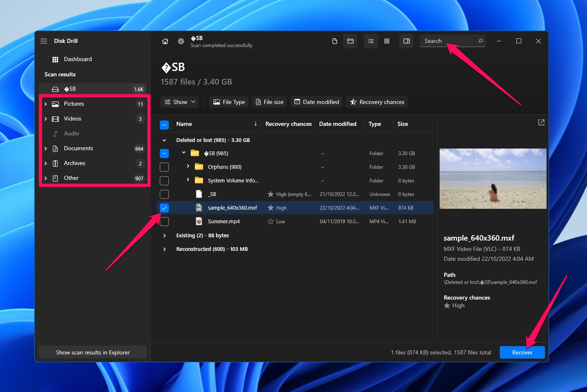Expand the Archives category chevron
This screenshot has width=587, height=392.
tap(45, 163)
